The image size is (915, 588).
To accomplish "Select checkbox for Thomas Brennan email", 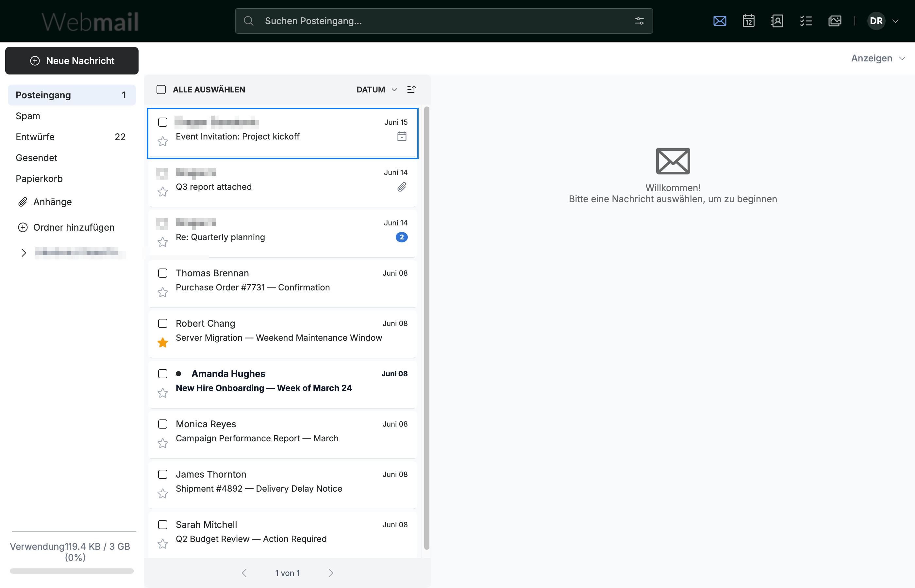I will (163, 273).
